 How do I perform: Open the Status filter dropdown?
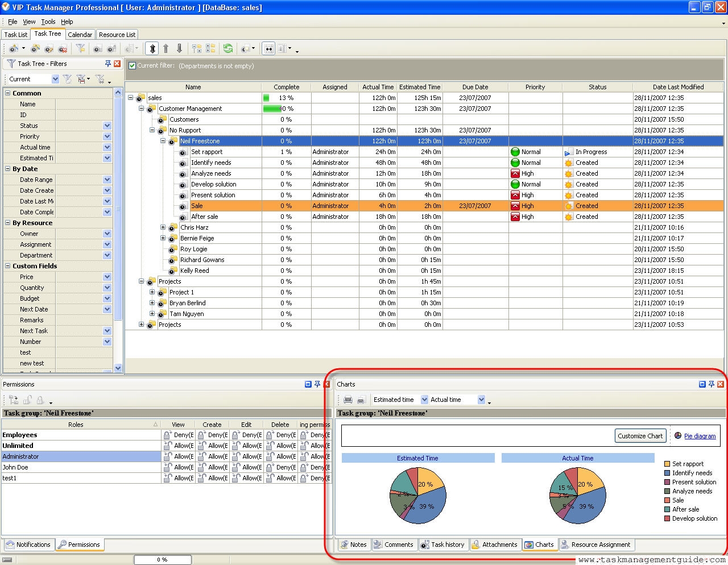107,126
